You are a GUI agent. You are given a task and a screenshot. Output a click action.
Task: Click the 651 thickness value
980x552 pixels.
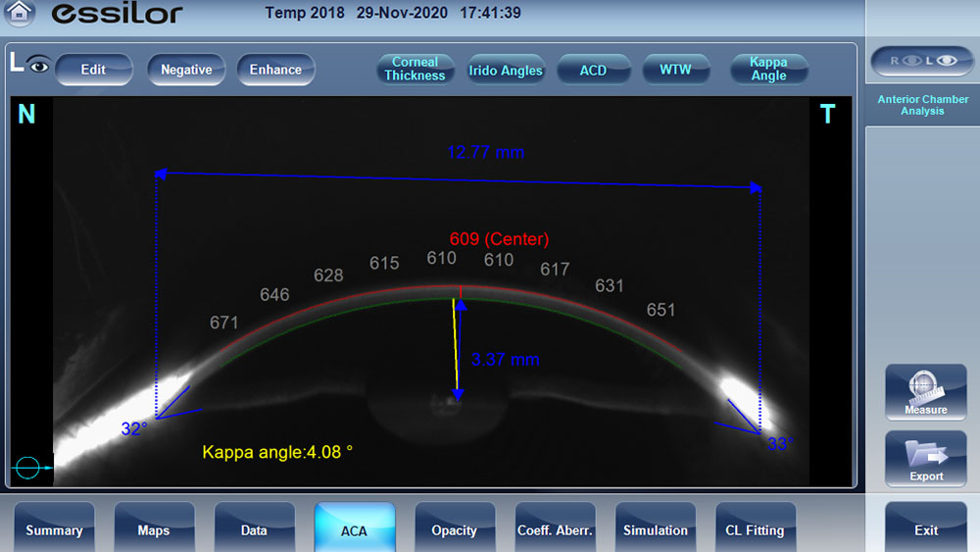click(661, 310)
